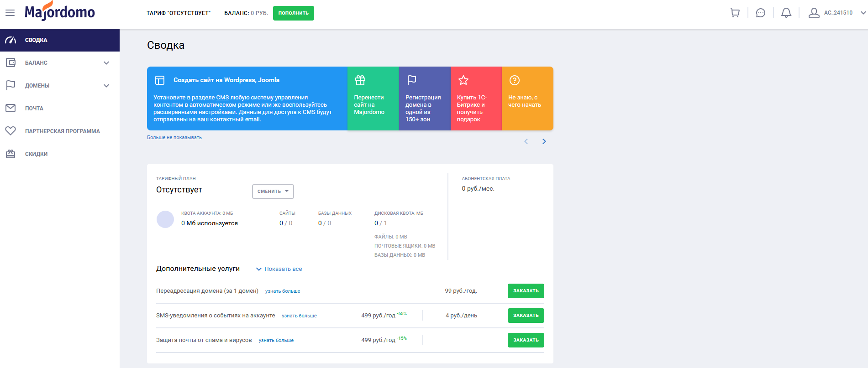Open account dropdown arrow next to AC_241510

pos(863,13)
